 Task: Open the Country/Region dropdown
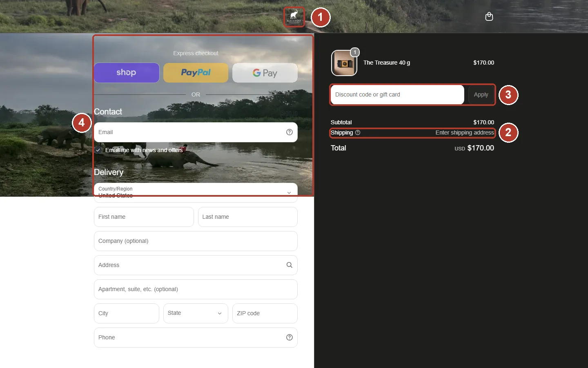(x=196, y=192)
